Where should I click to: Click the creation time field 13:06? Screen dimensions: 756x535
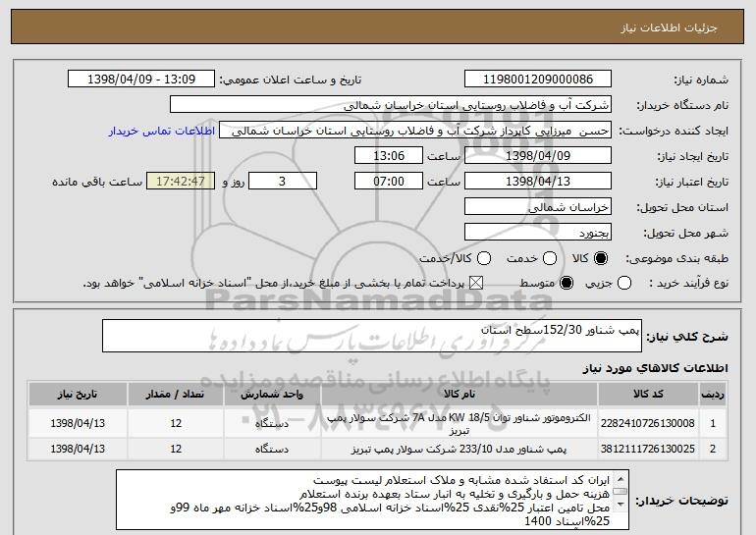pos(389,156)
